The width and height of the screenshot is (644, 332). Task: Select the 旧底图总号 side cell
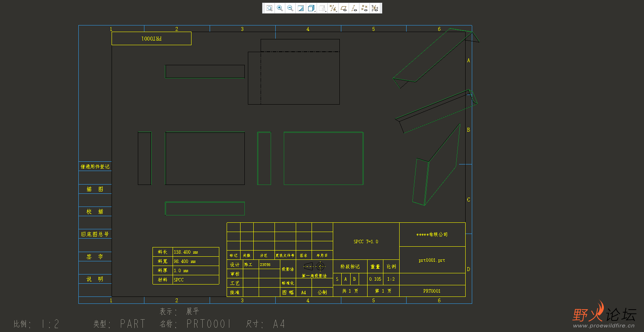tap(95, 234)
